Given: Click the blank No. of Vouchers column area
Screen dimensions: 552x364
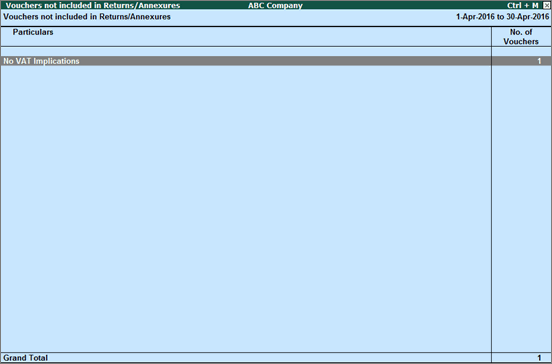Looking at the screenshot, I should [522, 208].
